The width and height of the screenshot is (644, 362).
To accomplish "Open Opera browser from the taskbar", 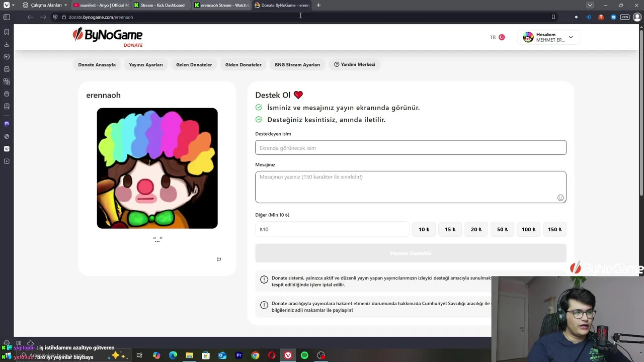I will (272, 355).
